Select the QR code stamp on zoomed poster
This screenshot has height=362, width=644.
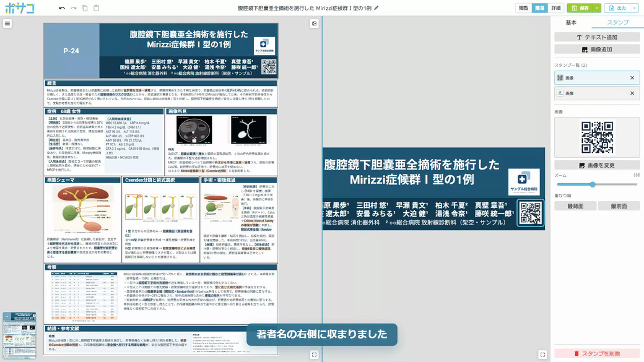[530, 213]
